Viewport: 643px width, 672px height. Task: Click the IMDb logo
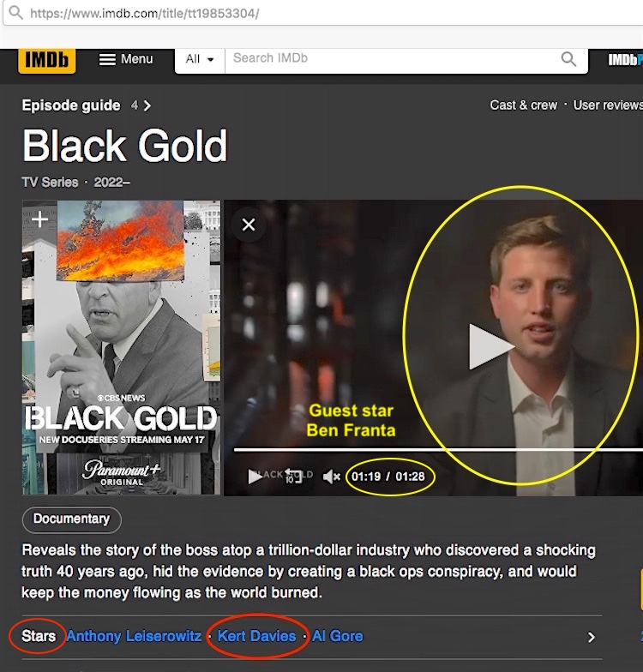tap(46, 59)
